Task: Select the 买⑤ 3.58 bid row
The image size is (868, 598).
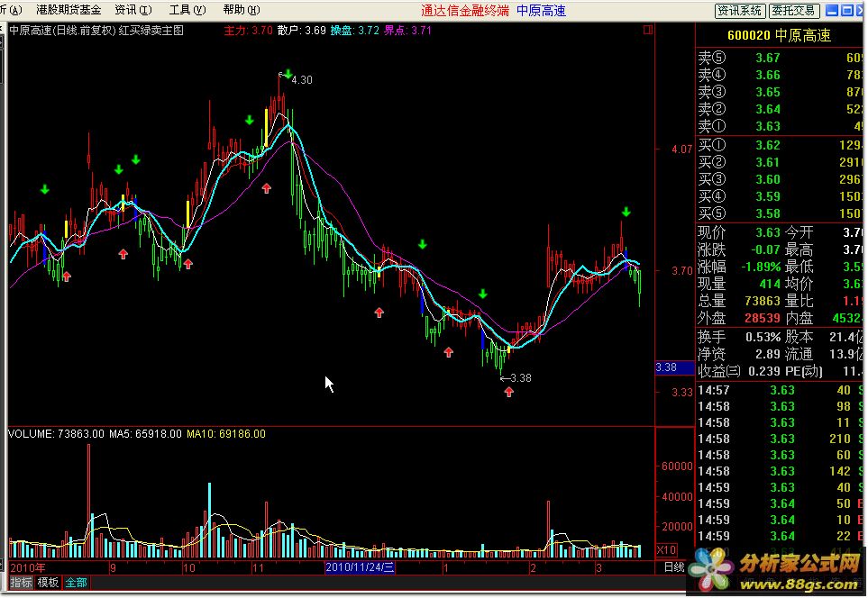Action: tap(780, 213)
